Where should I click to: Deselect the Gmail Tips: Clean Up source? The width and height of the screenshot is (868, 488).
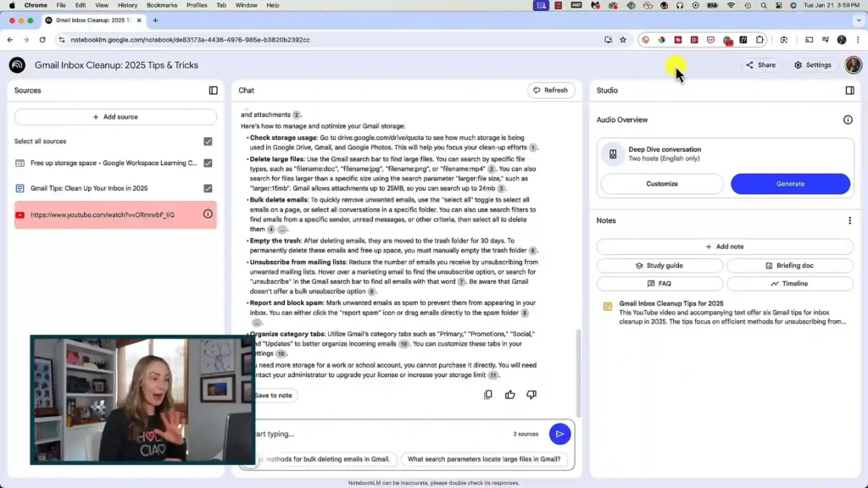tap(208, 188)
